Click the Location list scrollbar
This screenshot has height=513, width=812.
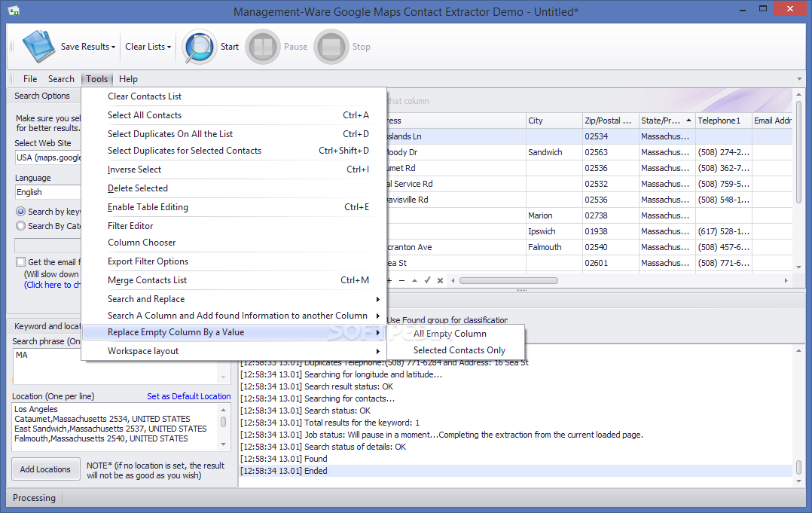[x=223, y=422]
